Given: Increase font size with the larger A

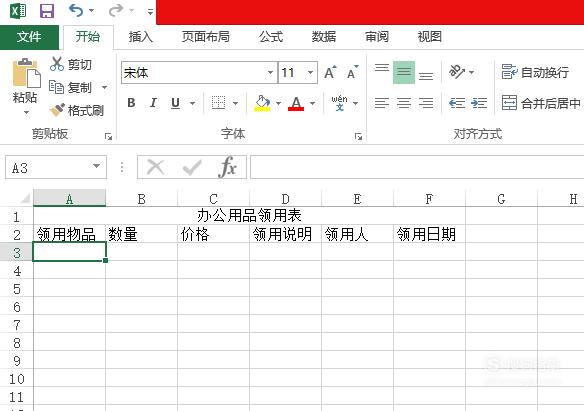Looking at the screenshot, I should click(330, 72).
